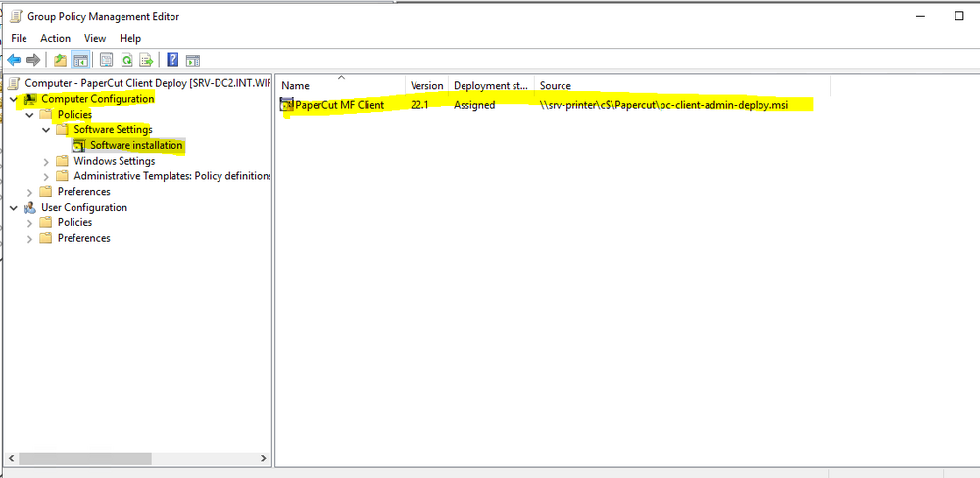This screenshot has height=478, width=980.
Task: Expand Policies under User Configuration
Action: tap(29, 223)
